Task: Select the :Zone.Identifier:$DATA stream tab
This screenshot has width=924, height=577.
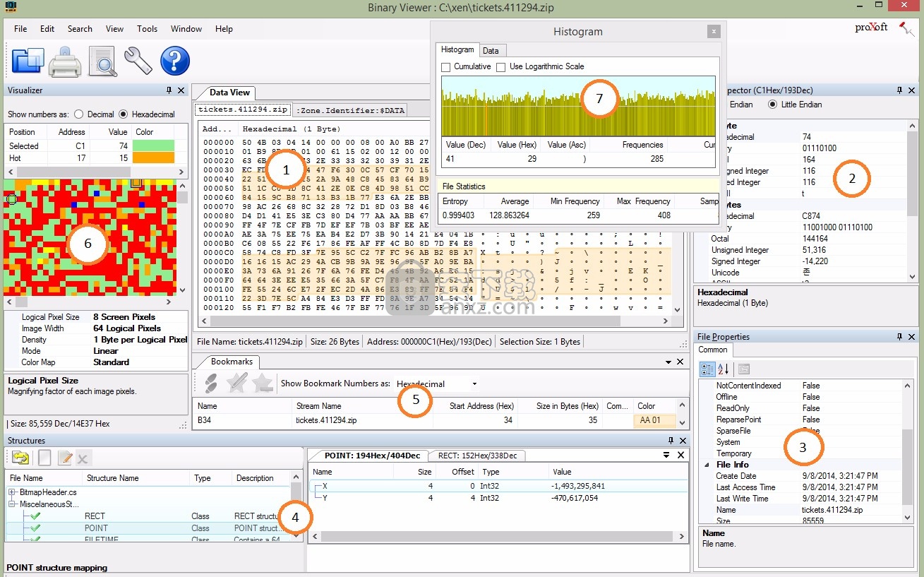Action: click(x=351, y=110)
